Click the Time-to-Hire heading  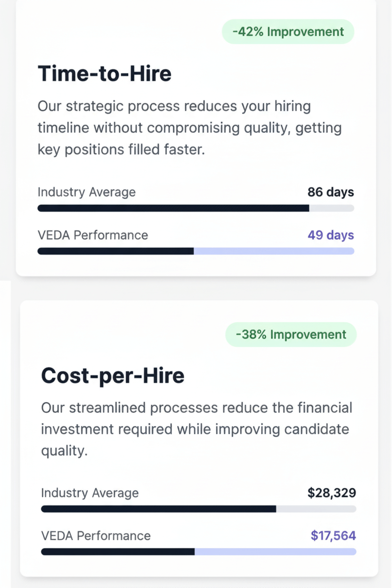tap(105, 74)
